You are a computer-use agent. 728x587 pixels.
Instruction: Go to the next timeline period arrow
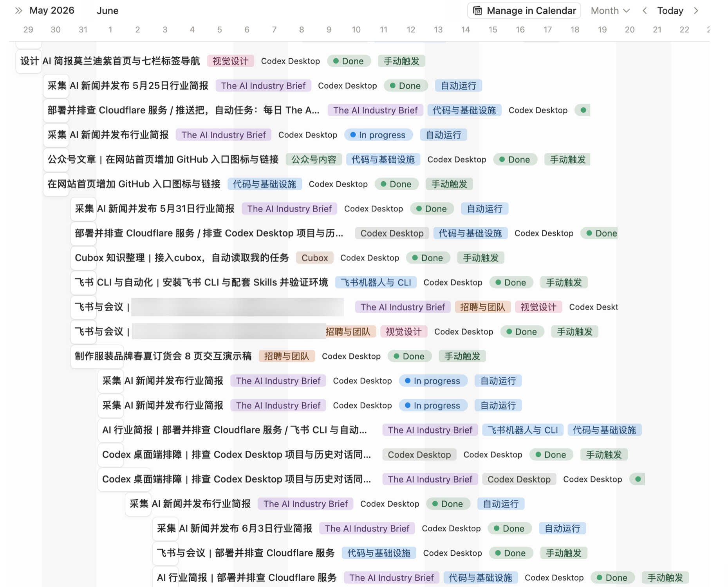696,11
